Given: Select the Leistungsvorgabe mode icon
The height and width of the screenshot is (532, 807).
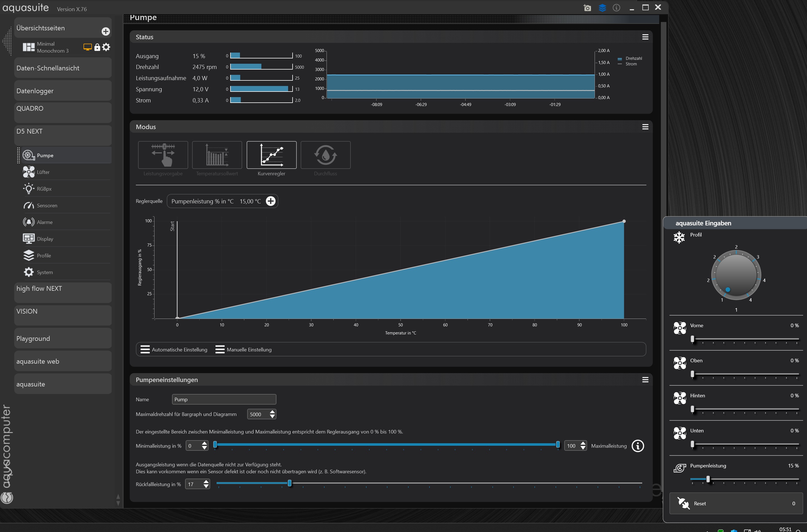Looking at the screenshot, I should click(163, 155).
